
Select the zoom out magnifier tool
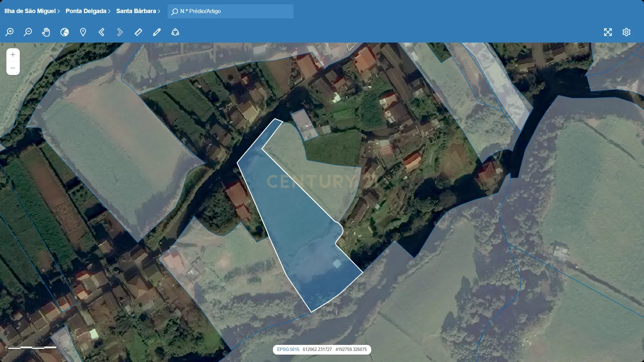[x=28, y=32]
